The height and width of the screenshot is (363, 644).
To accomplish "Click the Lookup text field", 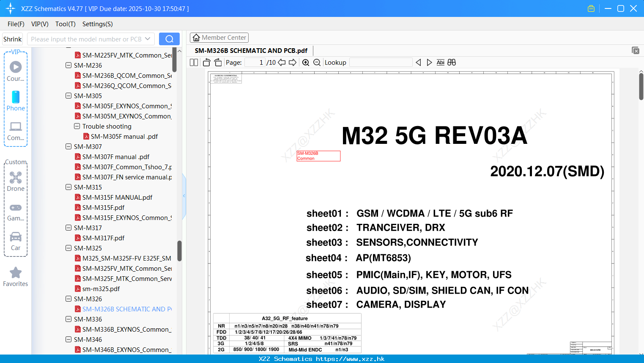I will (x=381, y=63).
